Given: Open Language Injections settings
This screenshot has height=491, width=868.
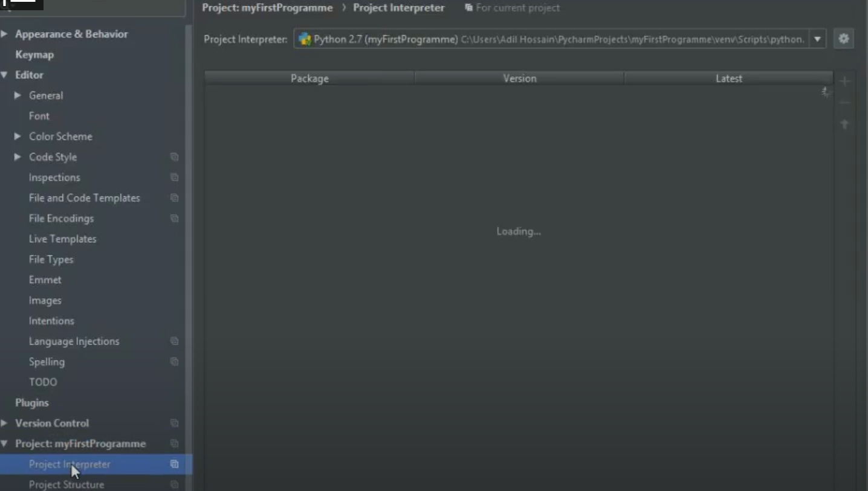Looking at the screenshot, I should point(74,341).
